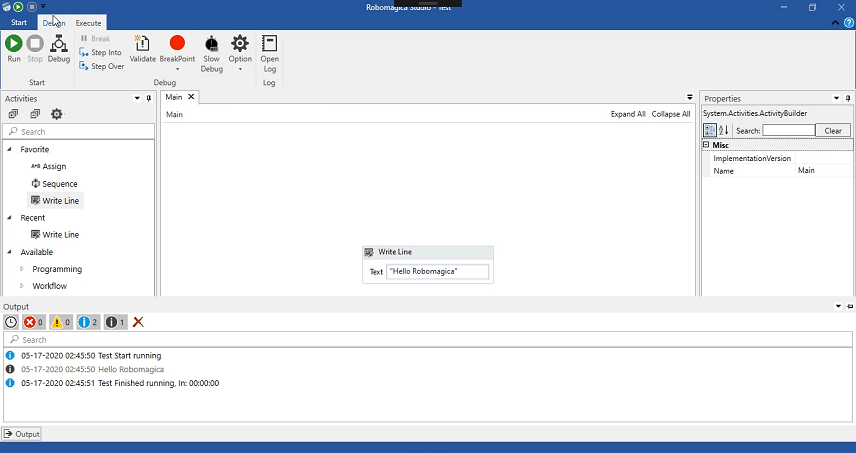This screenshot has height=453, width=856.
Task: Toggle blue info messages filter
Action: pos(88,322)
